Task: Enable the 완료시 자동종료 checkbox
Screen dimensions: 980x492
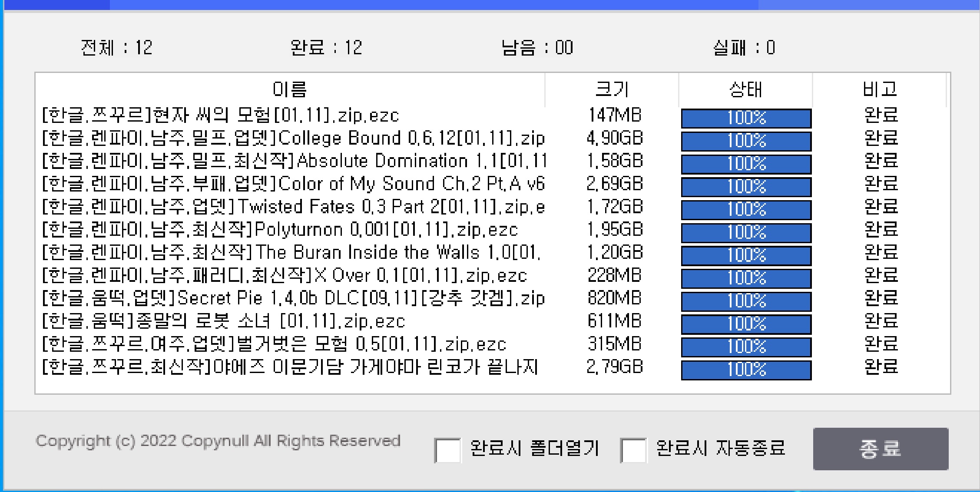Action: pos(633,450)
